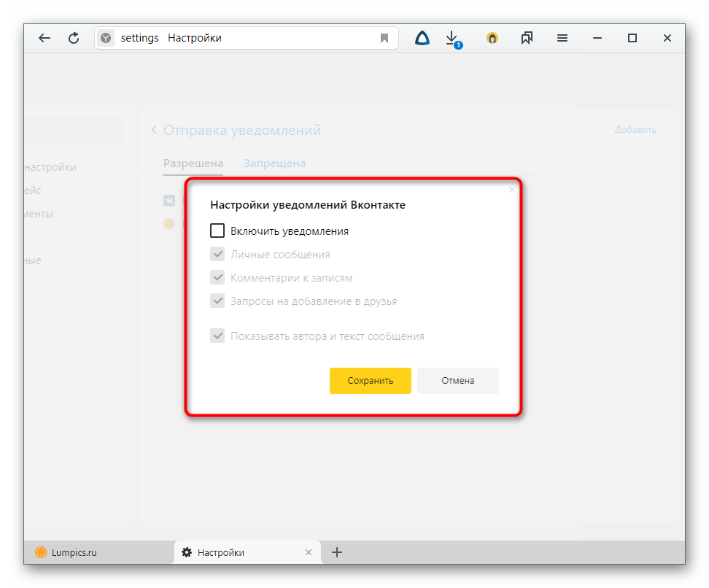Open the browser hamburger menu

tap(562, 39)
